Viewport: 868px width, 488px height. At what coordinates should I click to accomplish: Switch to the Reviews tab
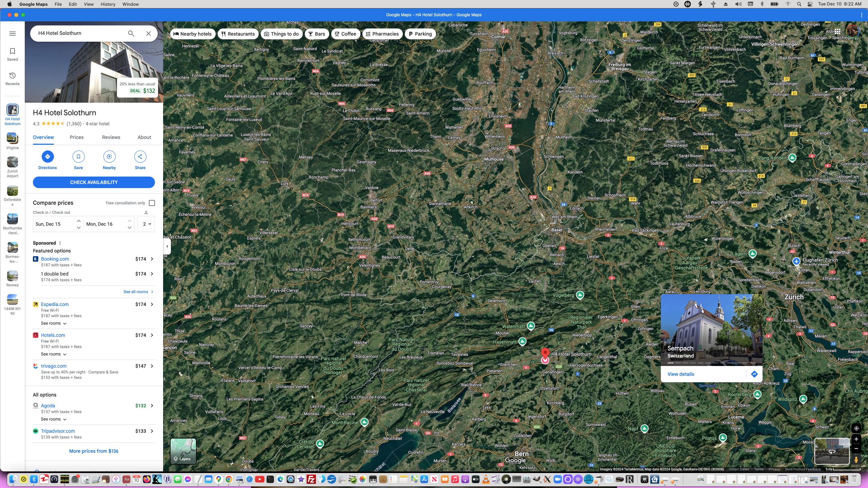[x=111, y=137]
